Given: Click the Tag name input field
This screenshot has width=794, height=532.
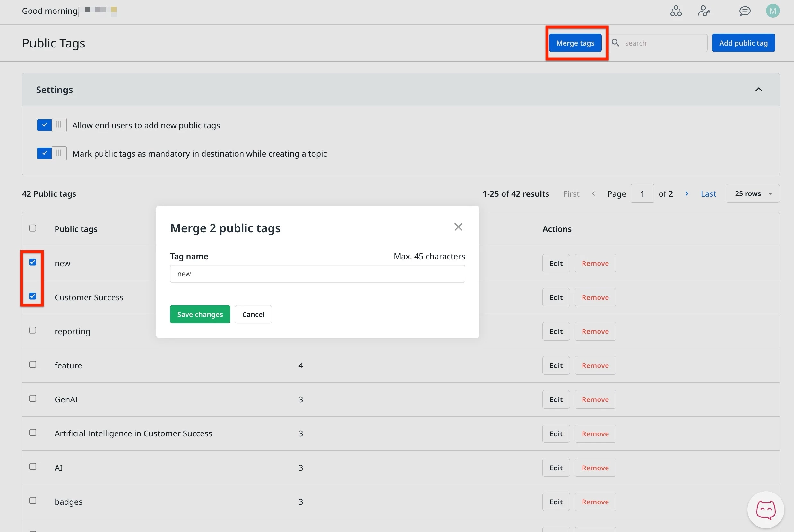Looking at the screenshot, I should [317, 274].
